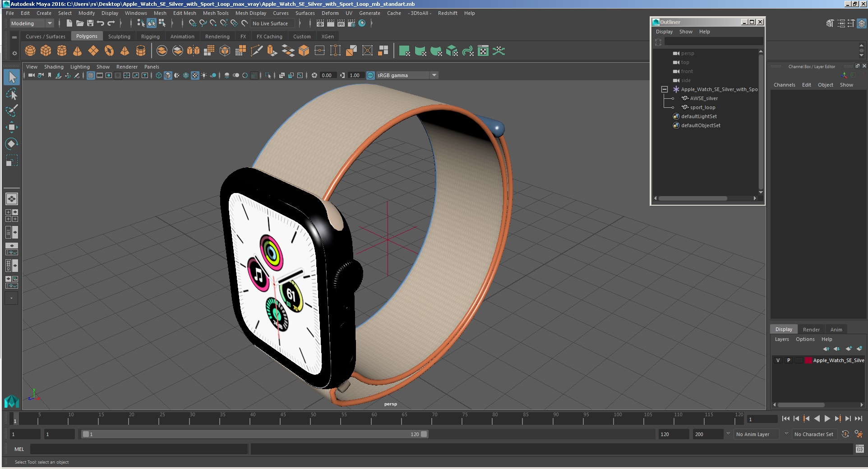
Task: Open Options menu in layer editor
Action: pyautogui.click(x=805, y=339)
